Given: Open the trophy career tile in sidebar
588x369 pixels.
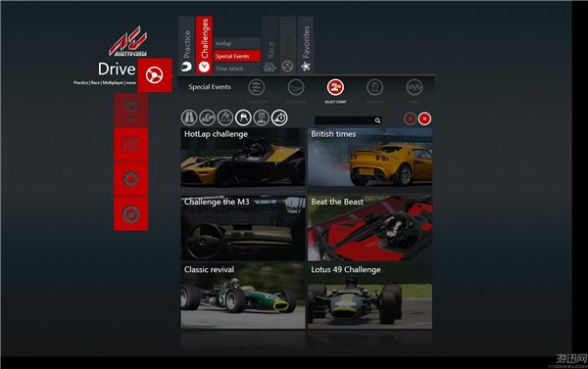Looking at the screenshot, I should [x=131, y=111].
